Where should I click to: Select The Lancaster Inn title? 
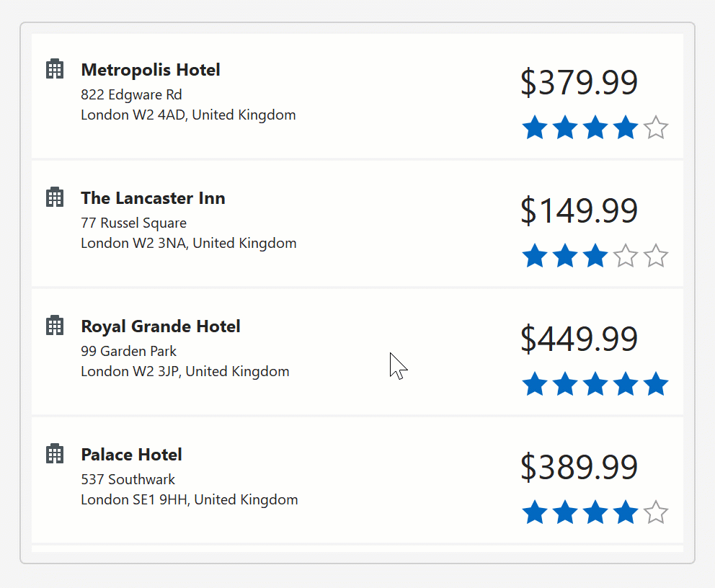[x=153, y=198]
